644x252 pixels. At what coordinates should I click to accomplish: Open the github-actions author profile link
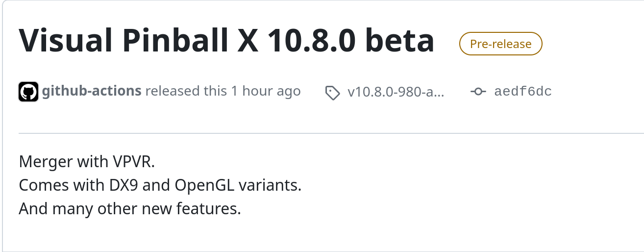(92, 91)
